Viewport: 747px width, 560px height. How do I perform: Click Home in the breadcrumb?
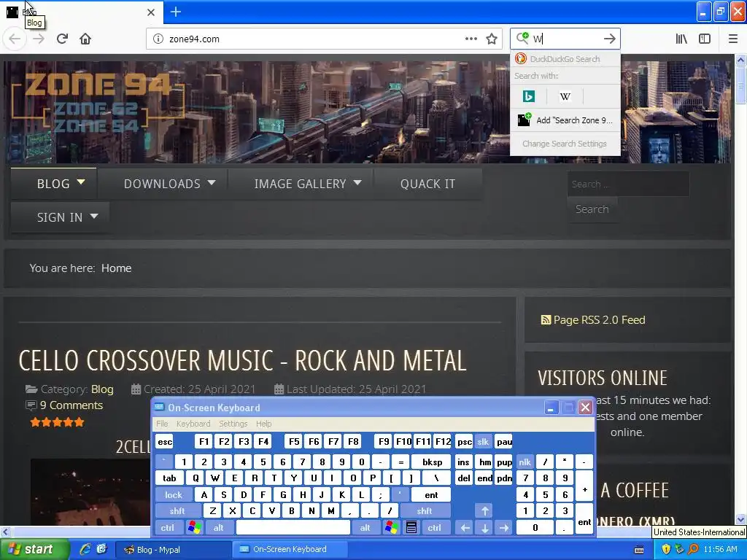point(116,268)
